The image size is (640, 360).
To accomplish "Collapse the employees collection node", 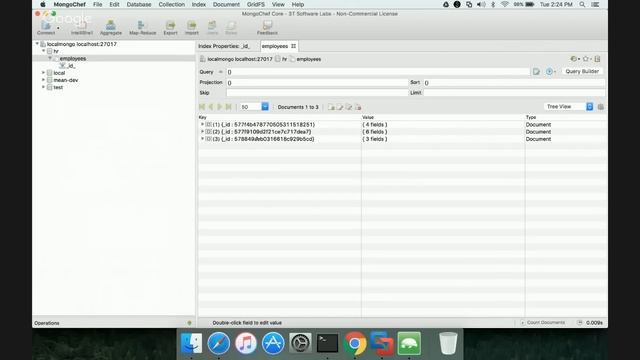I will coord(50,58).
